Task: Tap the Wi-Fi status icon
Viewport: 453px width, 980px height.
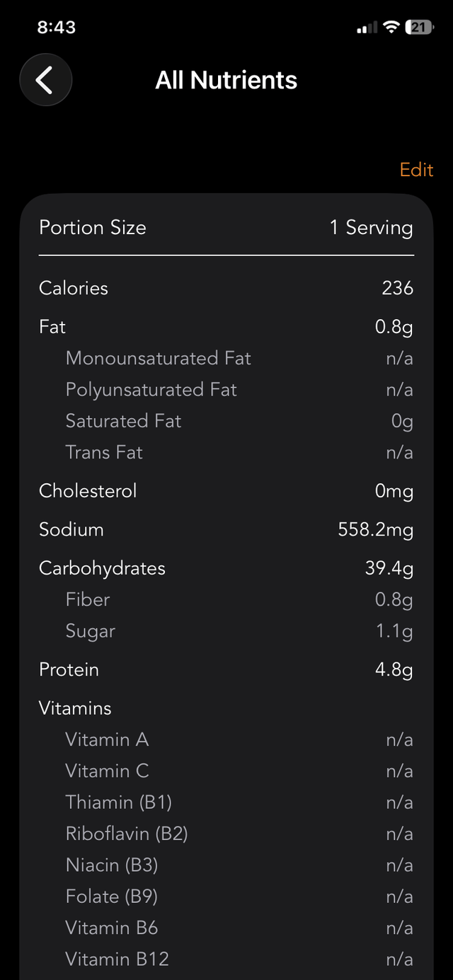Action: click(391, 28)
